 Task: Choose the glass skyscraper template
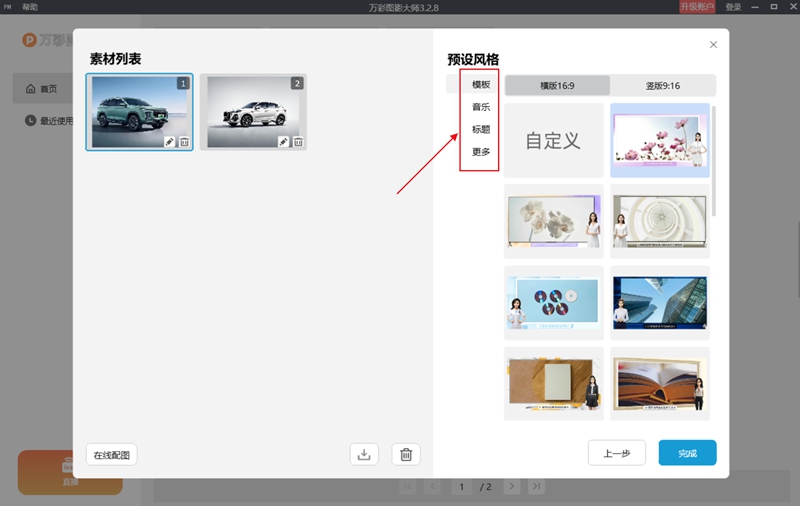[x=660, y=302]
